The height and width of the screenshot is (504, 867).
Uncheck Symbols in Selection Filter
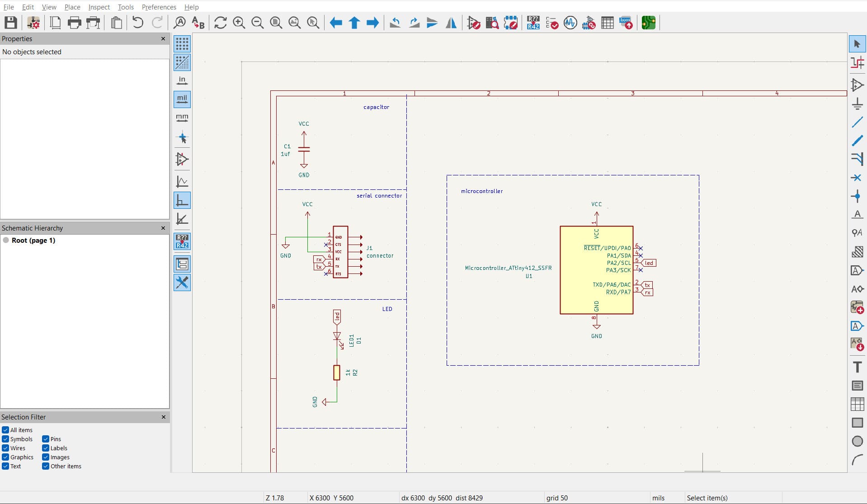click(x=6, y=439)
